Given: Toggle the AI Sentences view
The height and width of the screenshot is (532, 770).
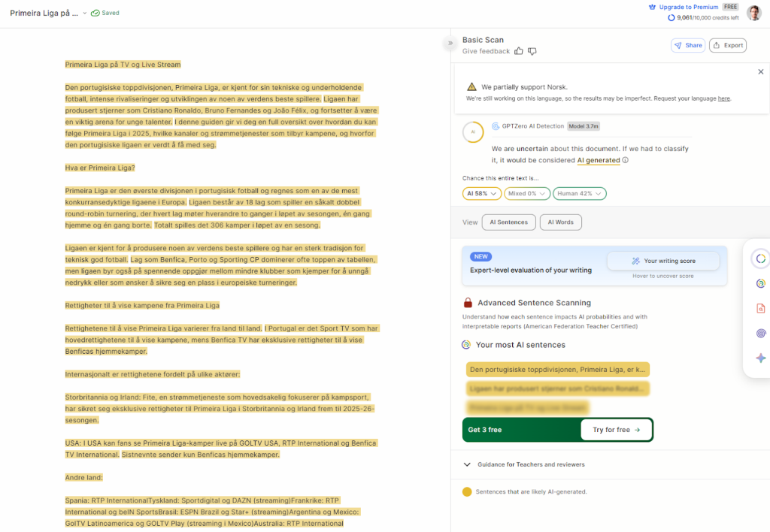Looking at the screenshot, I should [509, 222].
